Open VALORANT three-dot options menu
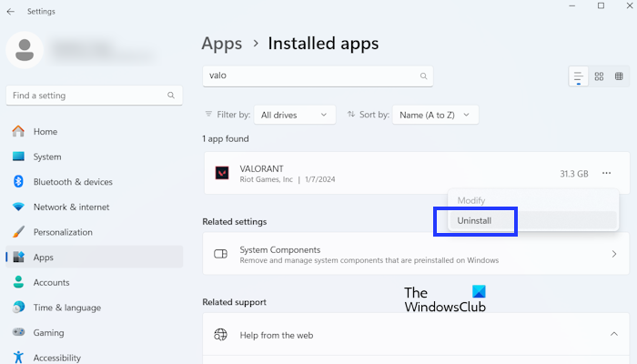This screenshot has width=637, height=364. click(607, 173)
